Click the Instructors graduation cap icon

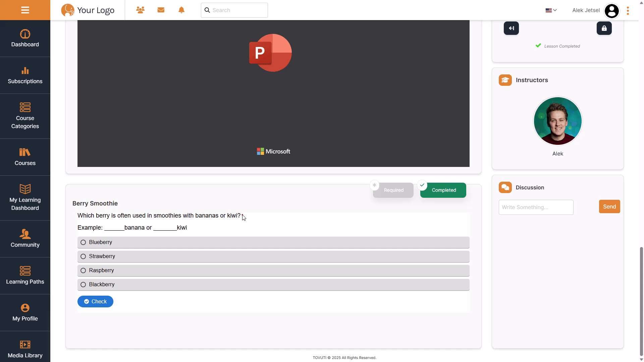point(505,80)
